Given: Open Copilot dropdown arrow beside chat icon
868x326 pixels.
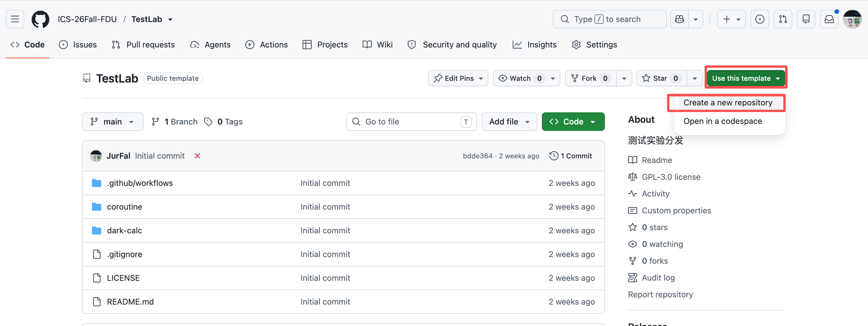Looking at the screenshot, I should (695, 19).
